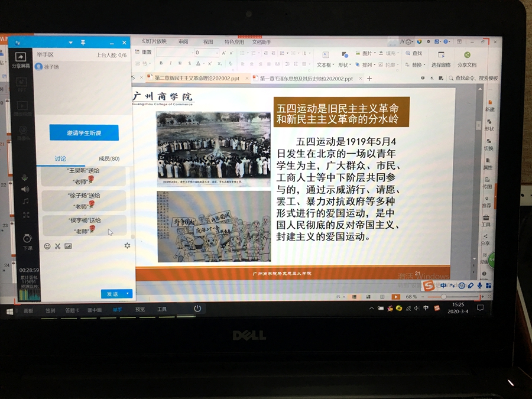Click the 分享屏幕 share screen icon
Image resolution: width=532 pixels, height=399 pixels.
20,59
